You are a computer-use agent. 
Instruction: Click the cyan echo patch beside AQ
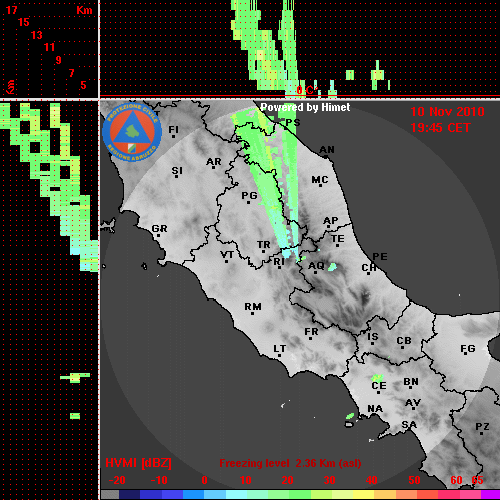tap(332, 267)
